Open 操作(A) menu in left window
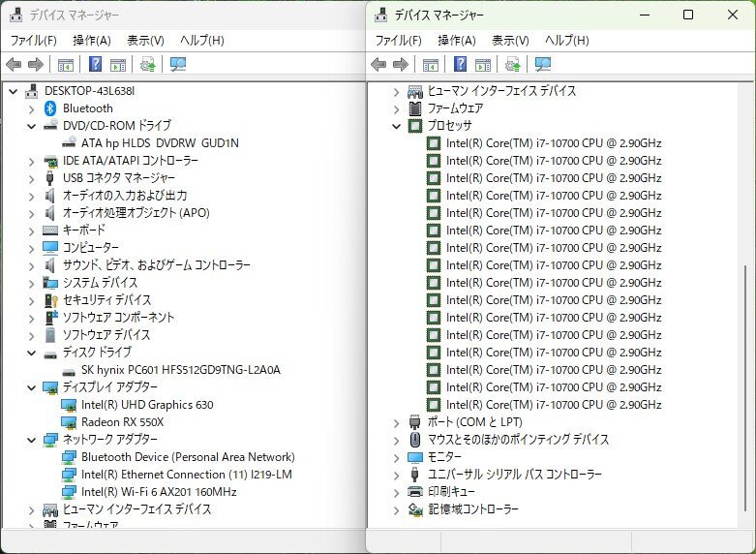 pyautogui.click(x=92, y=41)
